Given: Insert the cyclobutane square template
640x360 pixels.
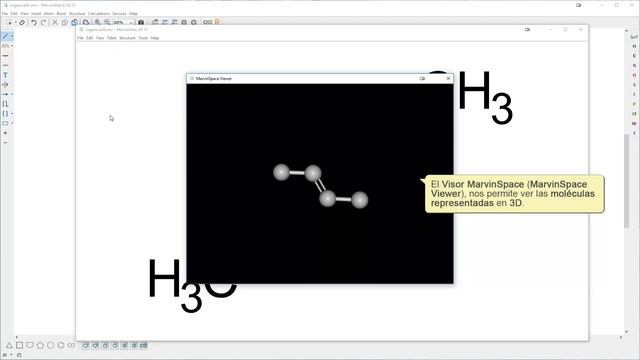Looking at the screenshot, I should [x=19, y=346].
